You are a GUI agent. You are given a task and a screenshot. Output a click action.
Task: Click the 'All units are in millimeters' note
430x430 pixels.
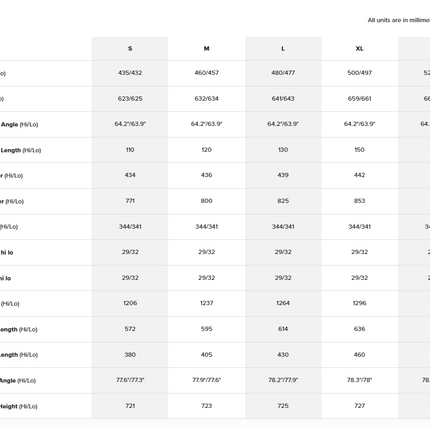pos(399,20)
